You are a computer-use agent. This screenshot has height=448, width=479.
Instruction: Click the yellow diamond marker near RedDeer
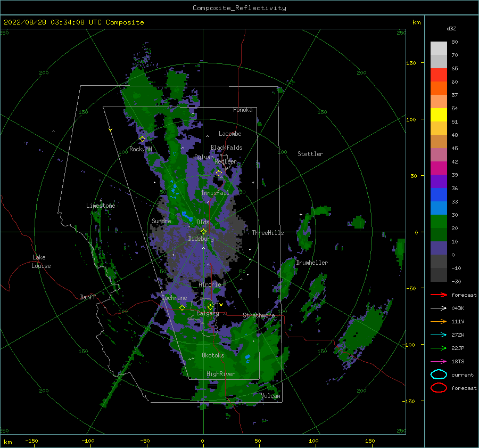coord(219,173)
